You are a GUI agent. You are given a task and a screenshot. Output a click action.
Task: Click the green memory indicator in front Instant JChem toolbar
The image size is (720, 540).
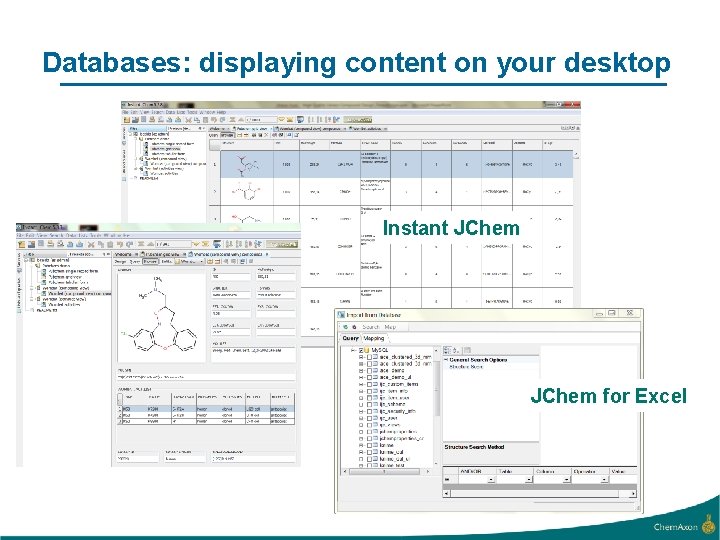pyautogui.click(x=281, y=244)
